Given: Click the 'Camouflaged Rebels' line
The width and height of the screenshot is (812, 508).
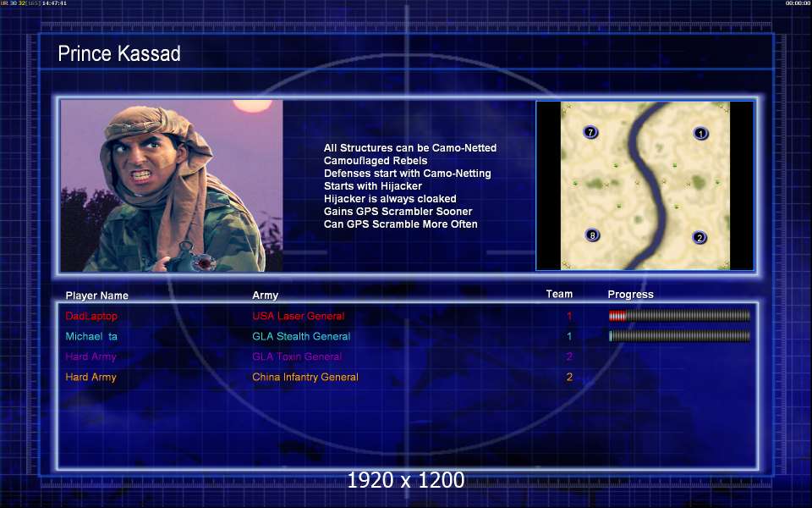Looking at the screenshot, I should pyautogui.click(x=376, y=161).
